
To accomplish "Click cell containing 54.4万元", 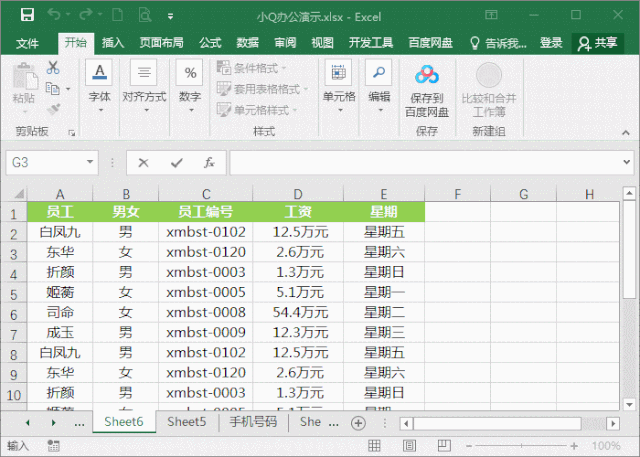I will coord(300,313).
